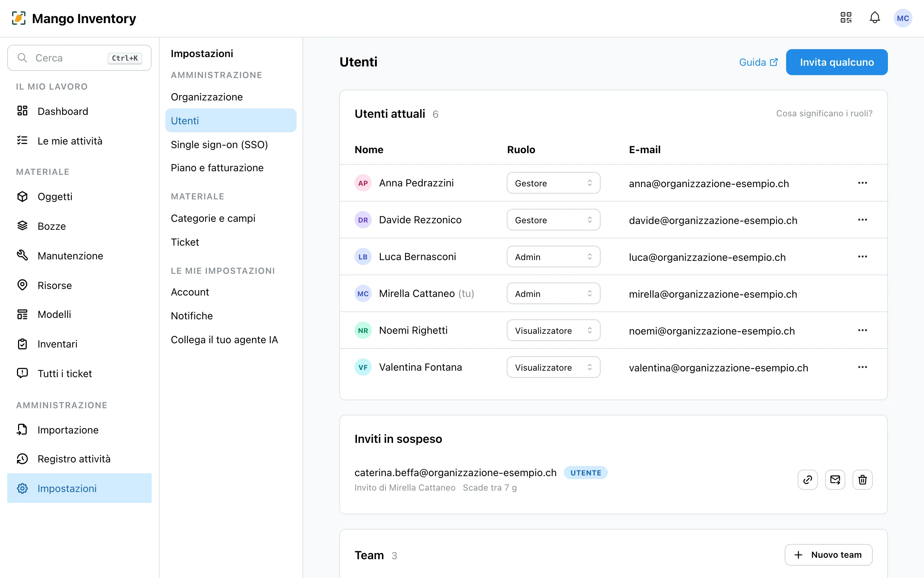Change the role dropdown for Luca Bernasconi
The height and width of the screenshot is (578, 924).
point(553,256)
